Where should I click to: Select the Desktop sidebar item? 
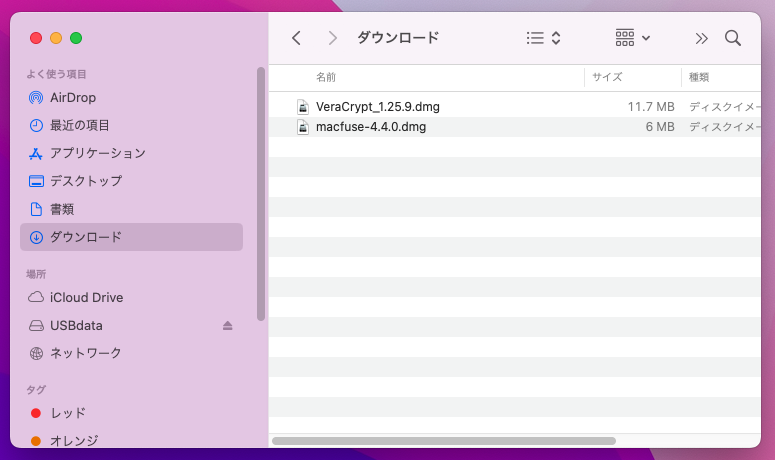(85, 181)
